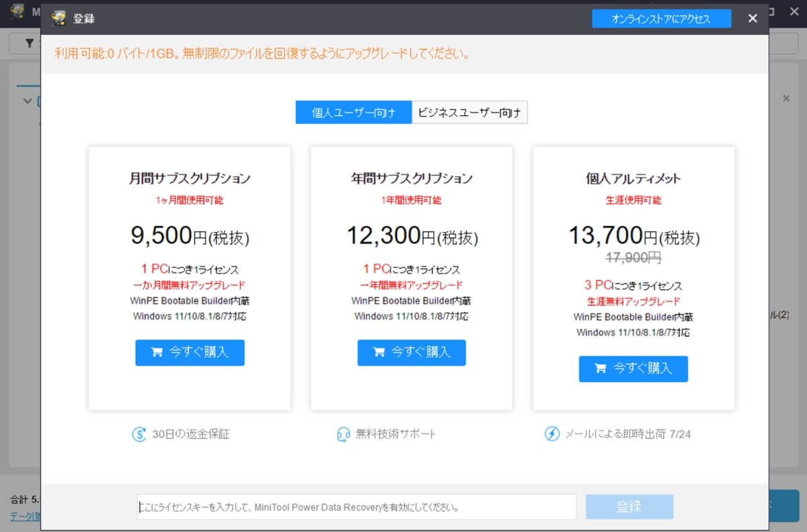Screen dimensions: 807x532
Task: Click the メールによる即時出荷 lightning icon
Action: click(x=551, y=434)
